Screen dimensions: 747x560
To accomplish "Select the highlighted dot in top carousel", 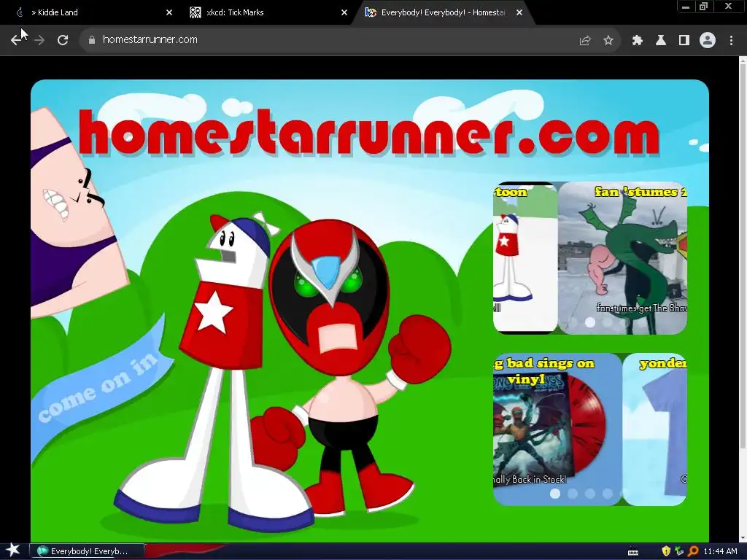I will click(x=590, y=322).
